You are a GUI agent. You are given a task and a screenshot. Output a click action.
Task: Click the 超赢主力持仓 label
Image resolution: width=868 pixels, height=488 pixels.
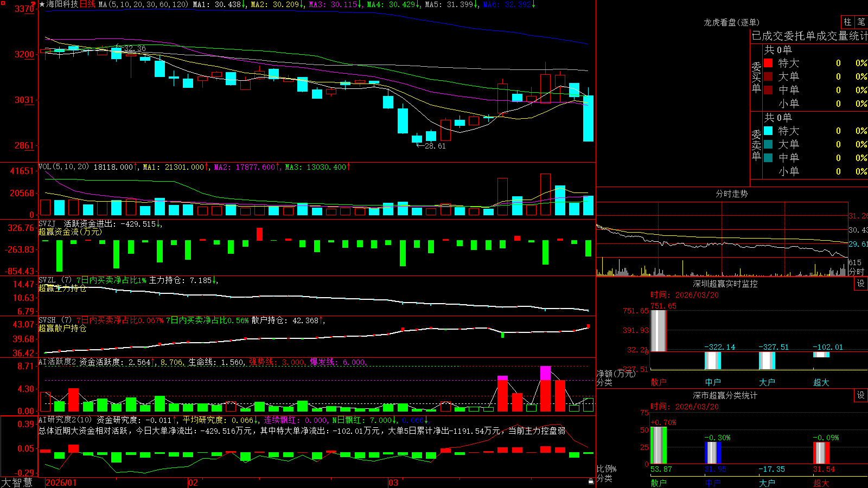click(62, 288)
